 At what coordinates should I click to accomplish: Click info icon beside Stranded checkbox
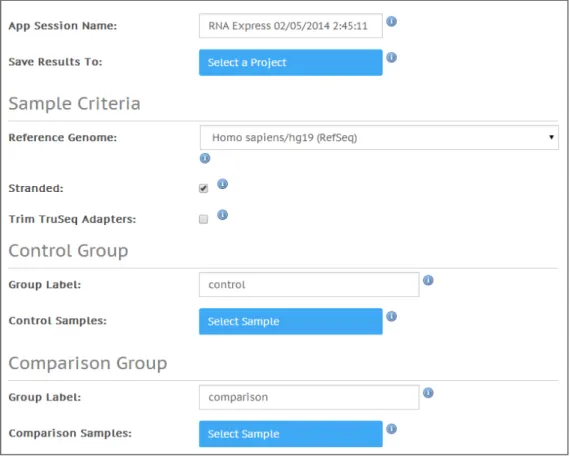(x=222, y=184)
